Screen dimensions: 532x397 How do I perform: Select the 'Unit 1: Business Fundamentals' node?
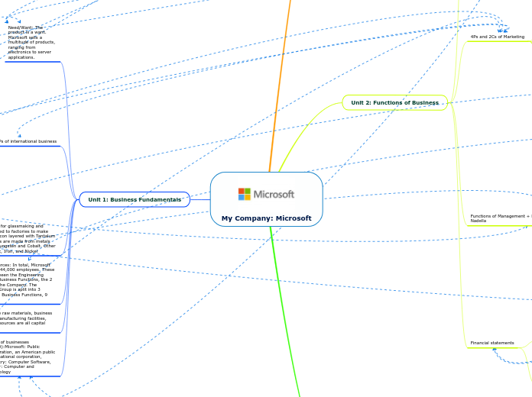135,199
